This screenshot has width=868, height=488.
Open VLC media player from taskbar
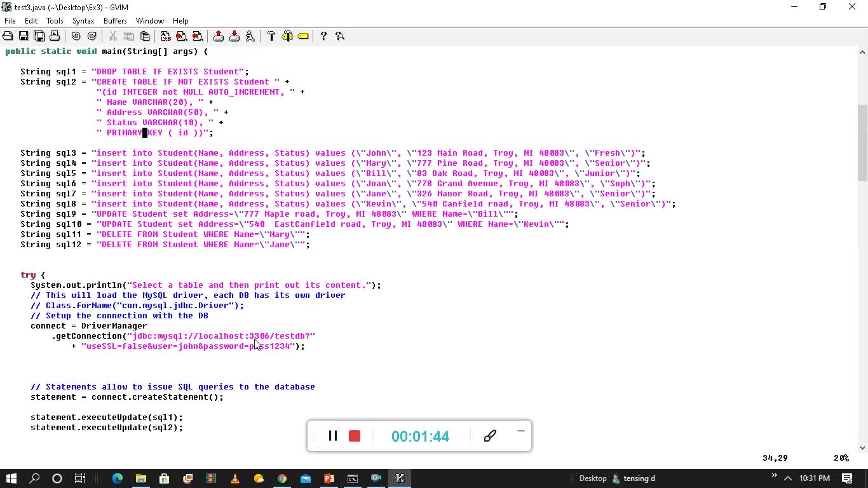point(235,478)
